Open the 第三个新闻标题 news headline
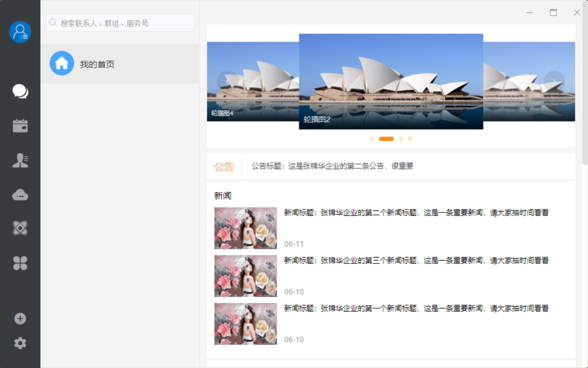The width and height of the screenshot is (588, 368). [x=416, y=261]
